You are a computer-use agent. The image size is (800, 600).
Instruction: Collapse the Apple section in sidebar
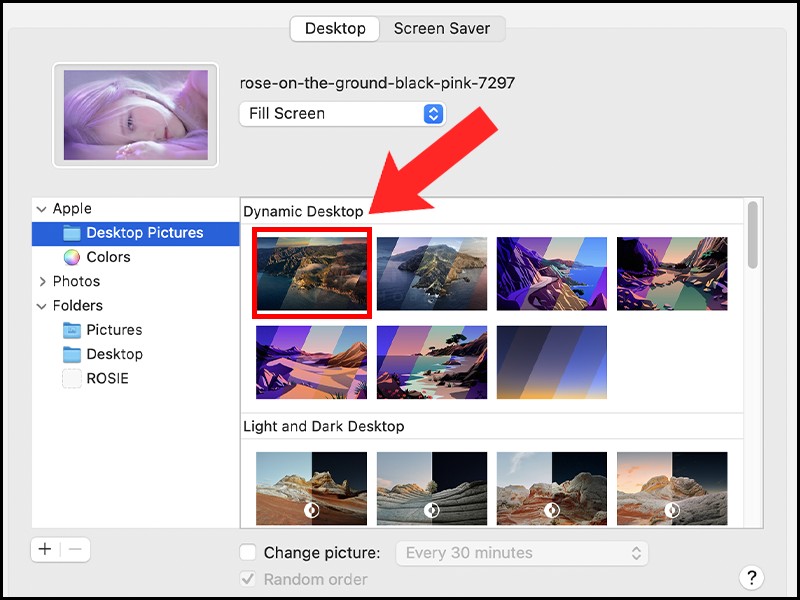tap(41, 209)
